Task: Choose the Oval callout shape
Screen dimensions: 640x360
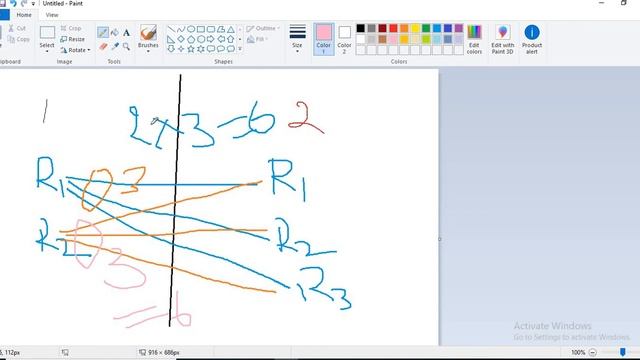Action: (x=221, y=49)
